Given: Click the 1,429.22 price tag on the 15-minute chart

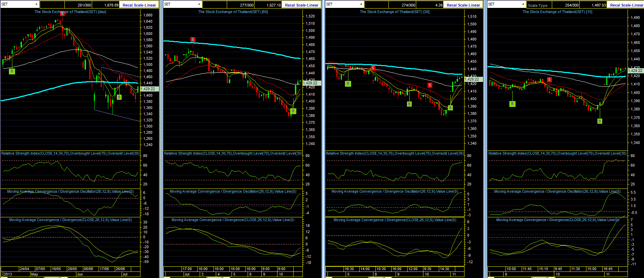Looking at the screenshot, I should click(x=635, y=71).
